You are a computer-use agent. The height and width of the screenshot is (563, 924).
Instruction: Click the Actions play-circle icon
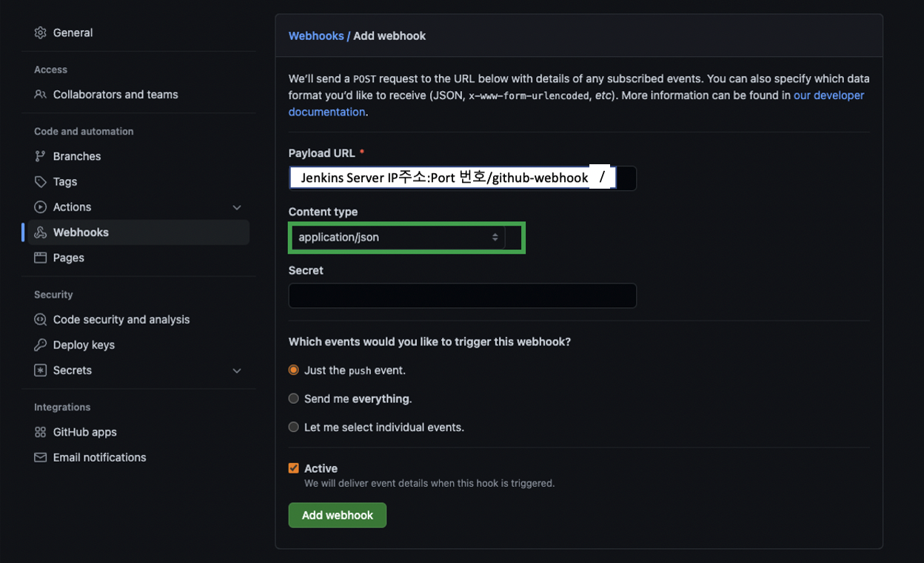[x=40, y=207]
